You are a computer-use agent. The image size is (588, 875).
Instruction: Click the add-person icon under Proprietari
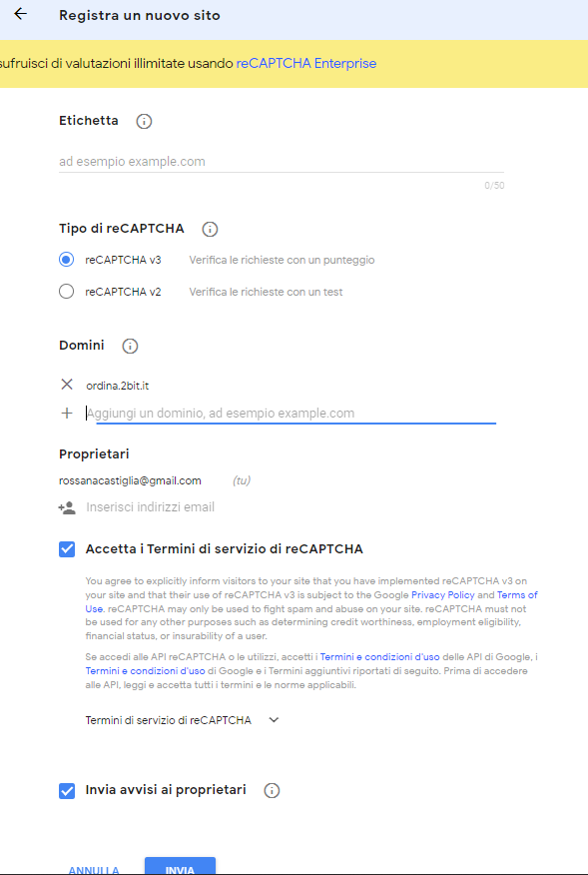(x=67, y=507)
